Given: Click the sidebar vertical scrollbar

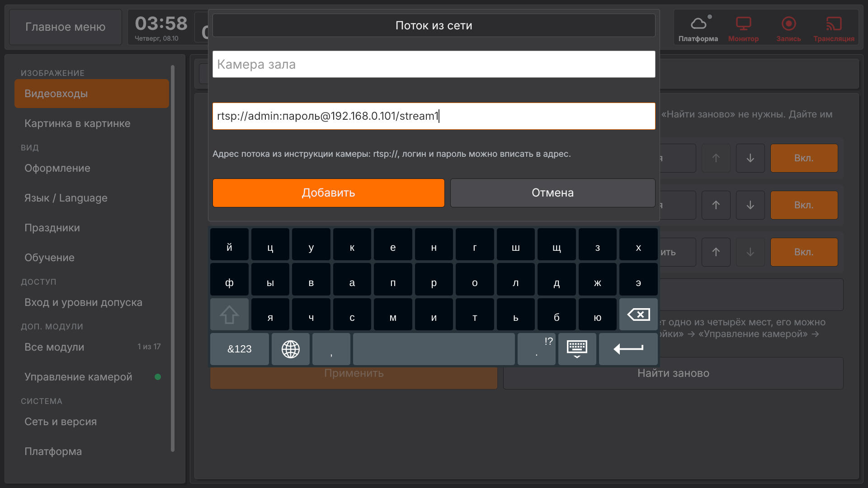Looking at the screenshot, I should (x=173, y=258).
